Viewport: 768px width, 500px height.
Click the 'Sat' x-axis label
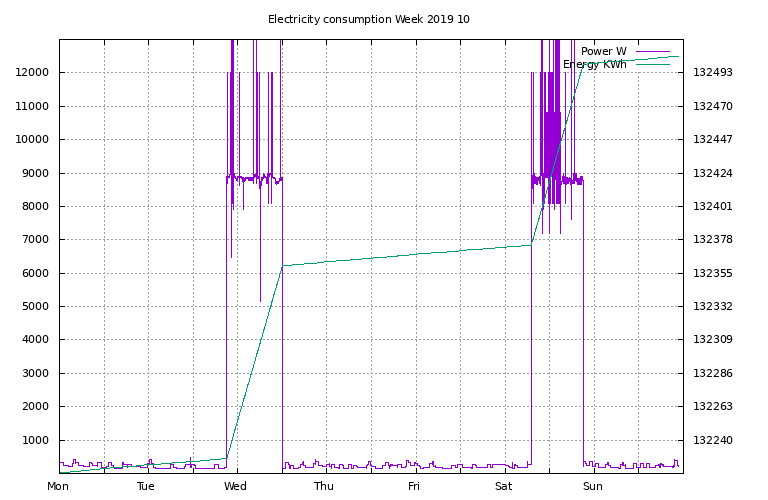pos(504,486)
